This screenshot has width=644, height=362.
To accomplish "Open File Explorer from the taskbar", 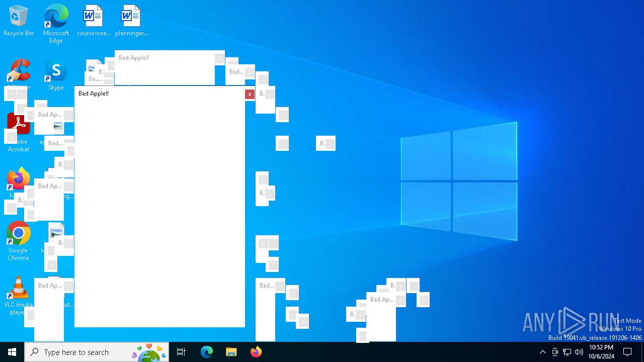I will [231, 352].
